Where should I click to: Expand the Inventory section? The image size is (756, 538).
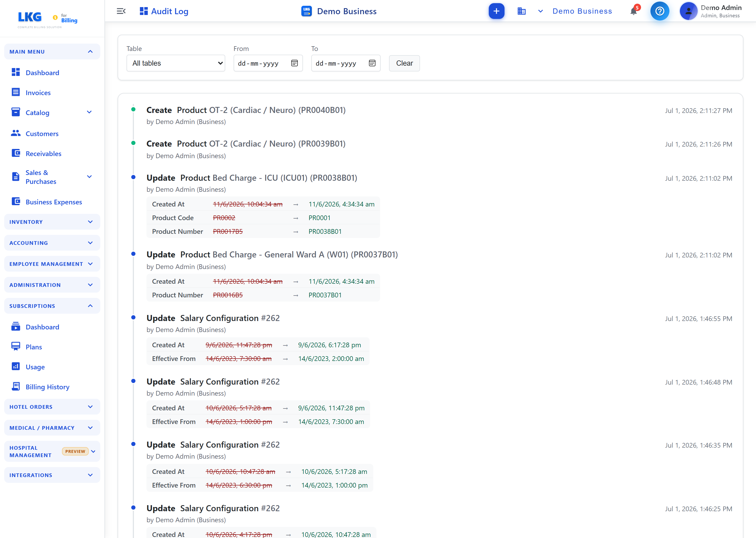tap(52, 222)
